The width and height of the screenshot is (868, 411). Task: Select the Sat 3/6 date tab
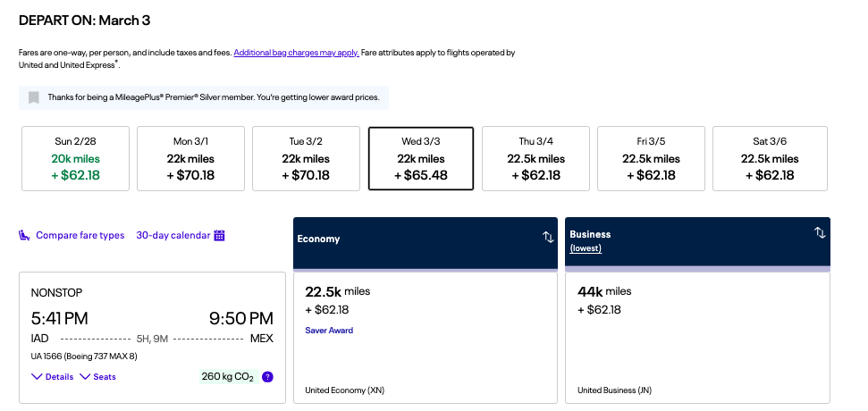click(x=770, y=158)
